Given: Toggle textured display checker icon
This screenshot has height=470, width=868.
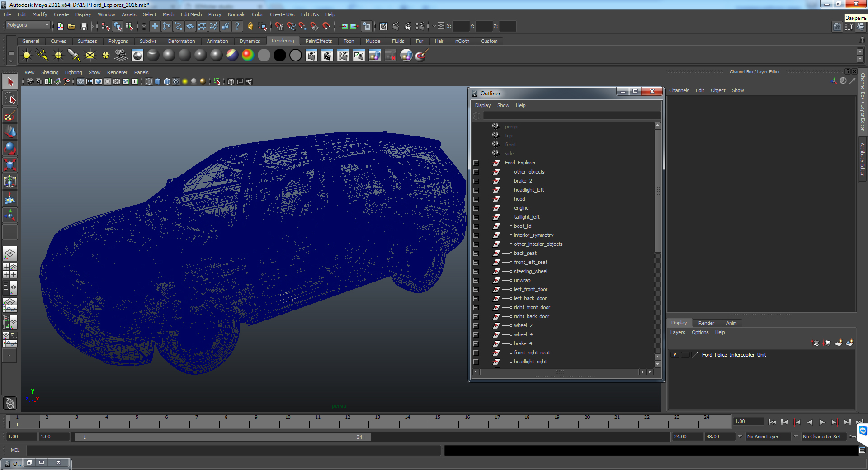Looking at the screenshot, I should coord(176,81).
